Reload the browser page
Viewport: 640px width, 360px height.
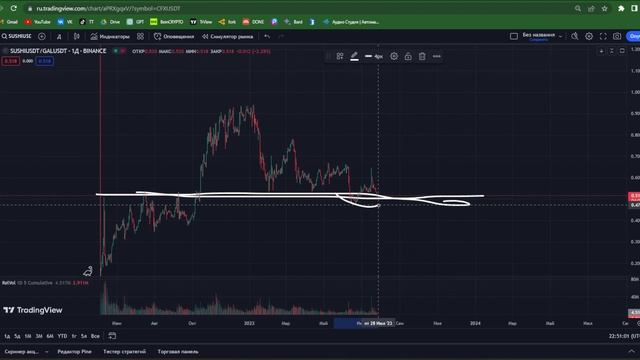[x=13, y=8]
